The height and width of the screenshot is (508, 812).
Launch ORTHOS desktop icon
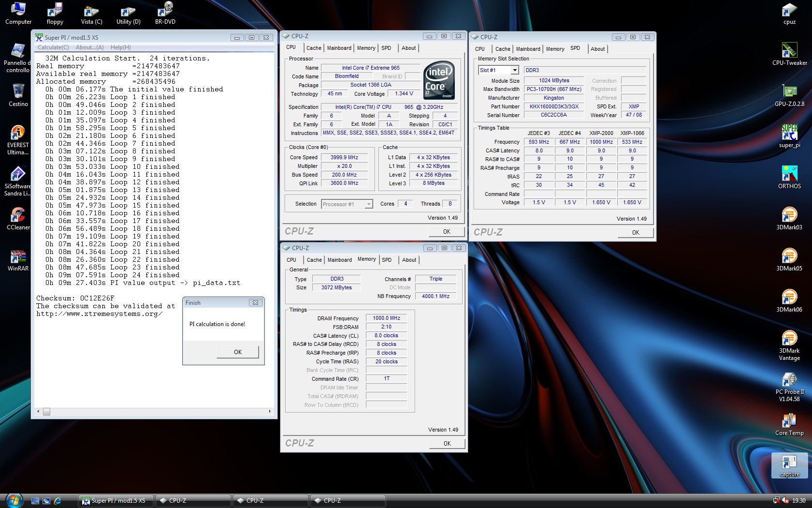(x=789, y=178)
